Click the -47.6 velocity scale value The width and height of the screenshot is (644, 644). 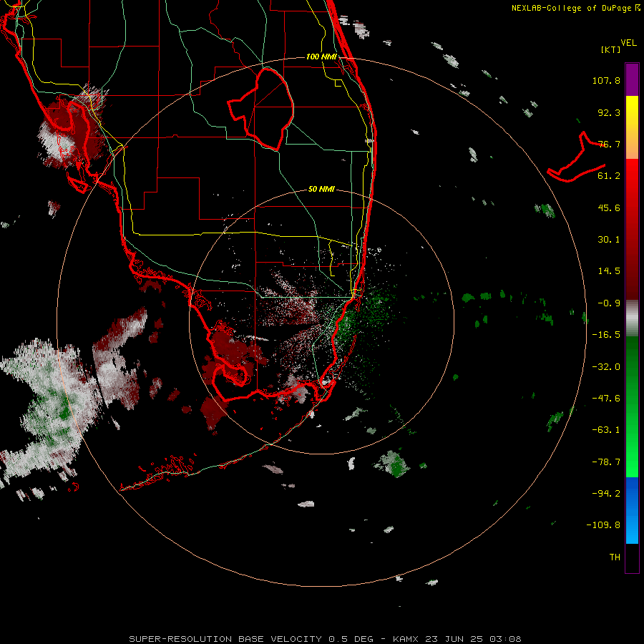pos(606,399)
